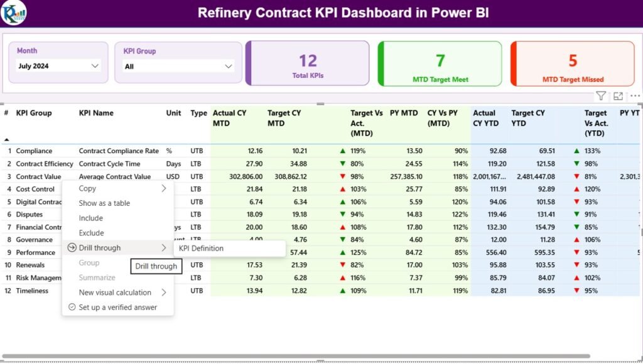
Task: Click the Contract Cycle Time cell
Action: [109, 164]
